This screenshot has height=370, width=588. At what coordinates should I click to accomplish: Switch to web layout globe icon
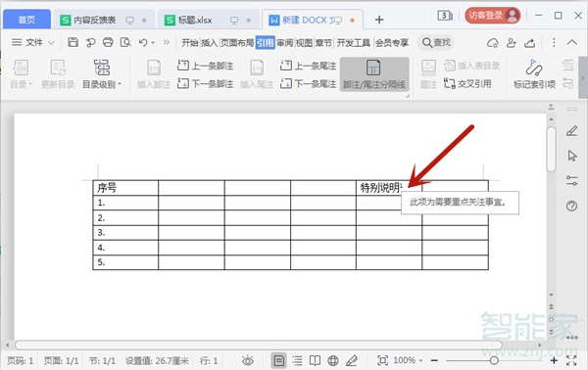(x=333, y=360)
